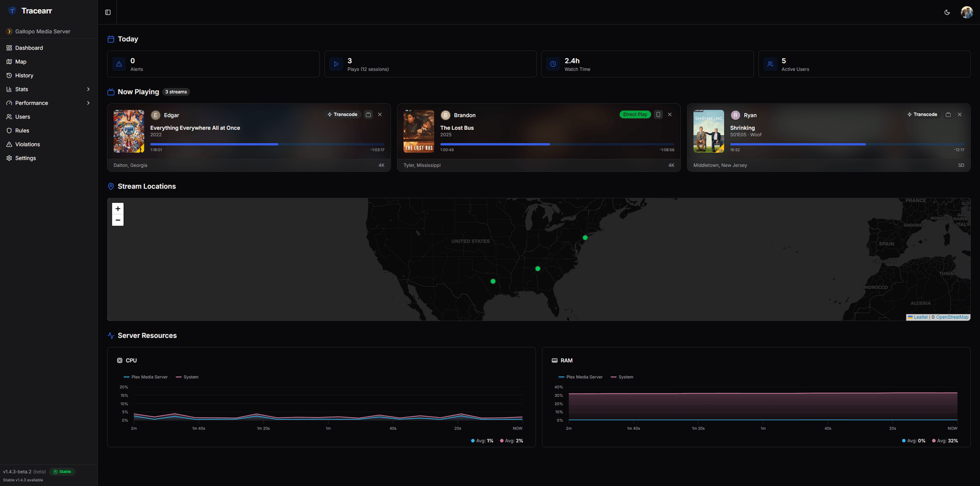Open the Settings page
Viewport: 980px width, 486px height.
point(25,158)
